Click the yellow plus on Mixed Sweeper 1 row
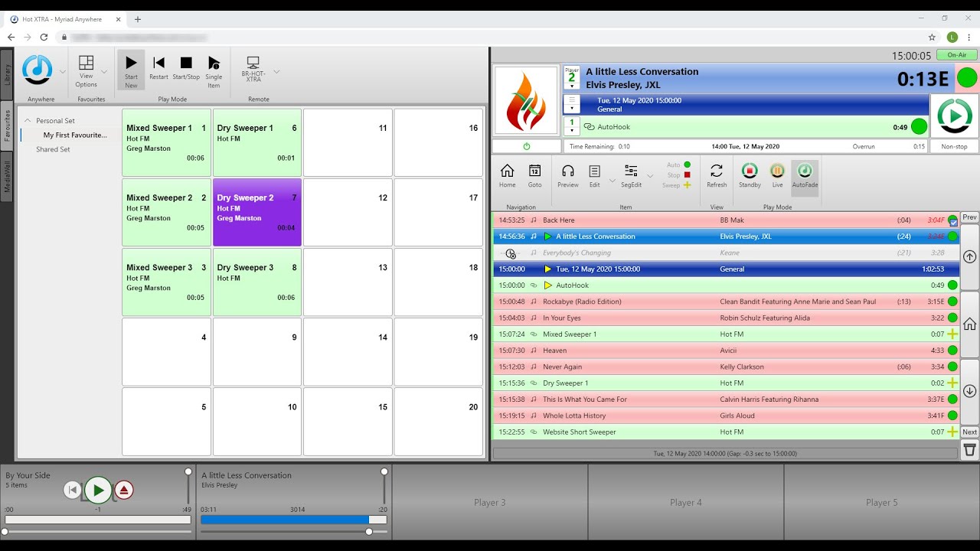Image resolution: width=980 pixels, height=551 pixels. point(952,334)
